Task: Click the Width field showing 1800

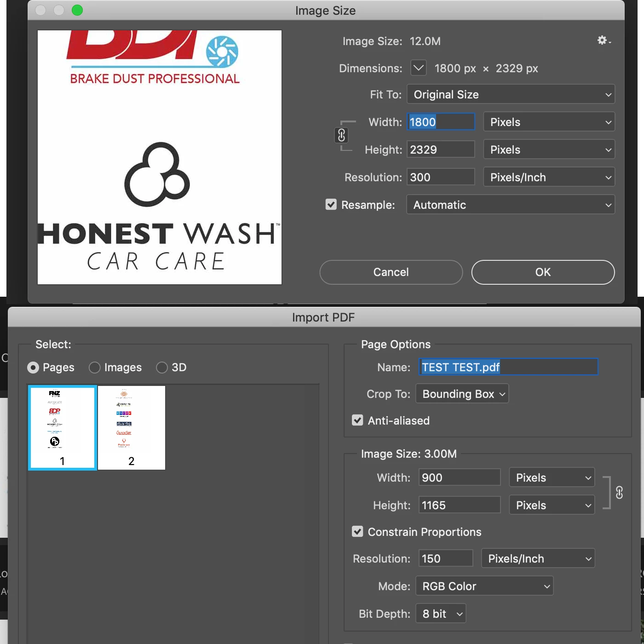Action: [x=441, y=122]
